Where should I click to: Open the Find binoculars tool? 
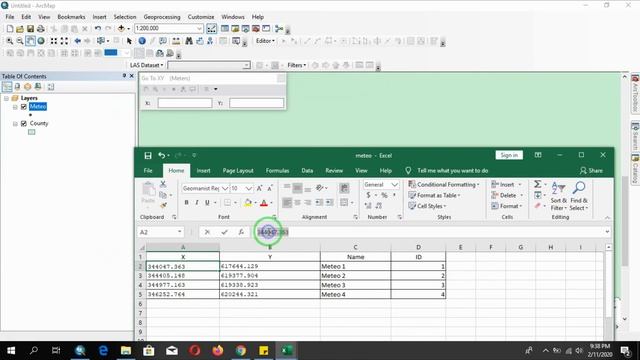(189, 41)
